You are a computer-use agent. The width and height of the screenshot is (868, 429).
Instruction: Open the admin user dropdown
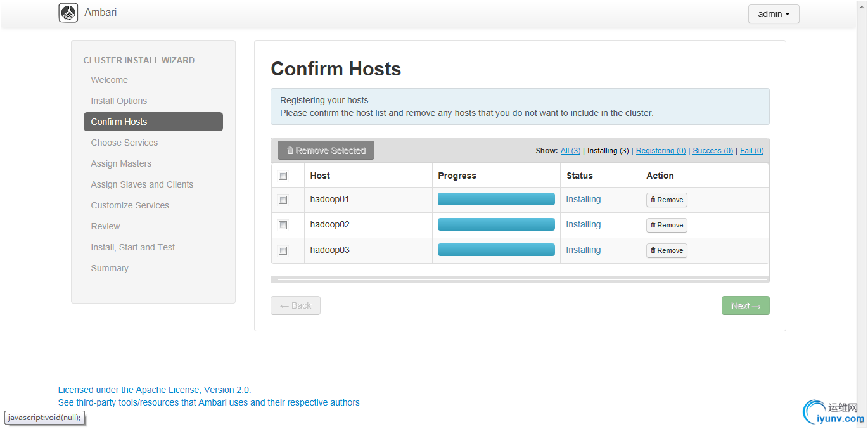(x=773, y=14)
